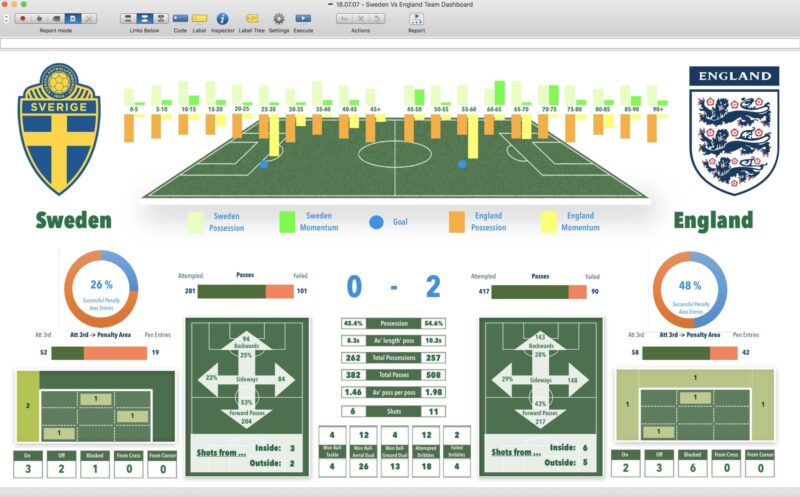Select the dark label mode icon
Viewport: 800px width, 497px height.
click(x=56, y=18)
